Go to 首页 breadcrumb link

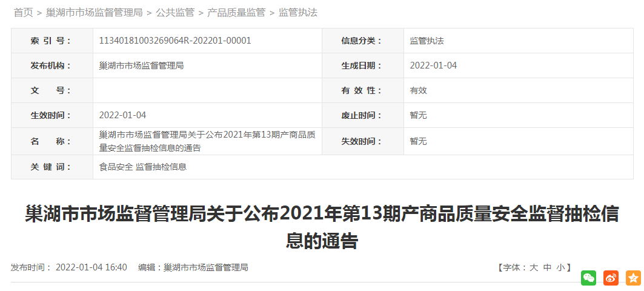point(24,13)
